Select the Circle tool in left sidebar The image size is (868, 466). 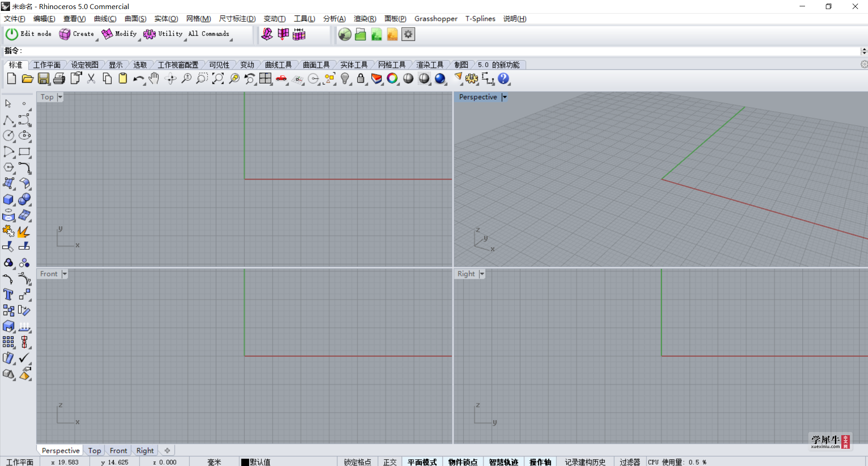pyautogui.click(x=9, y=136)
